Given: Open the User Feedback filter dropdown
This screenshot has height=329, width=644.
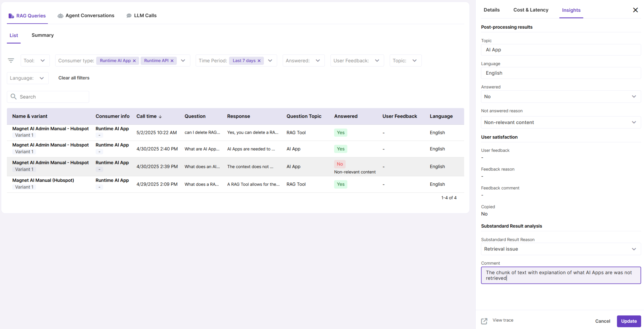Looking at the screenshot, I should click(357, 61).
